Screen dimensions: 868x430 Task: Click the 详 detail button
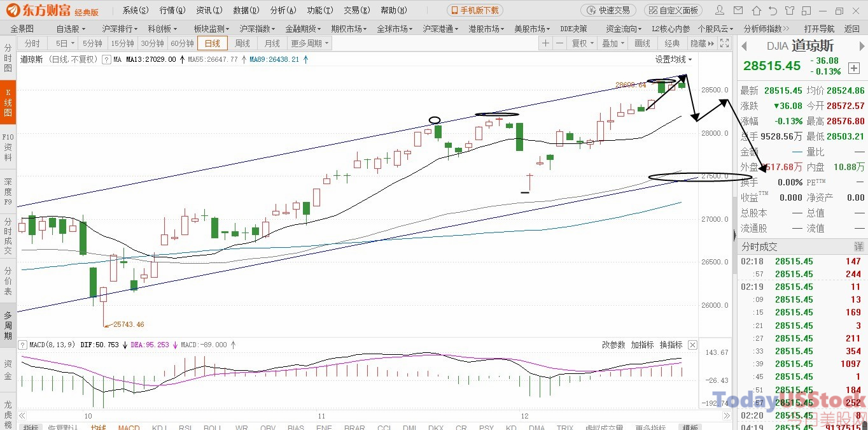pyautogui.click(x=858, y=247)
